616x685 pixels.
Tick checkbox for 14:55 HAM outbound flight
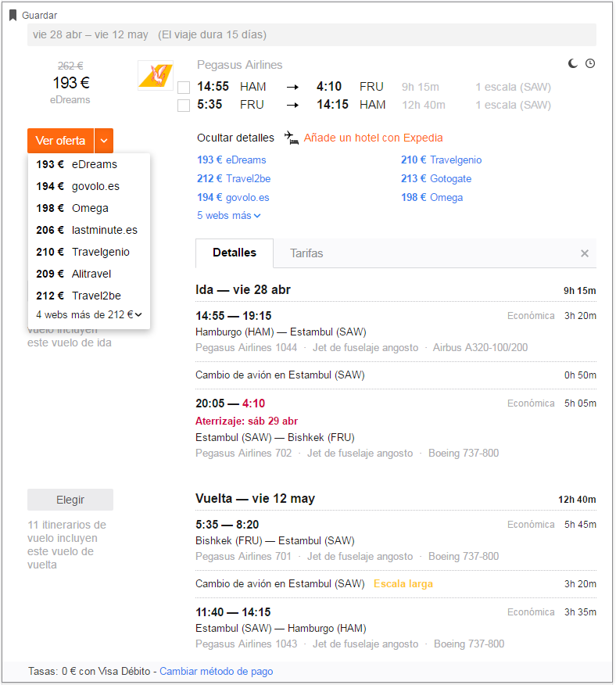[x=184, y=88]
